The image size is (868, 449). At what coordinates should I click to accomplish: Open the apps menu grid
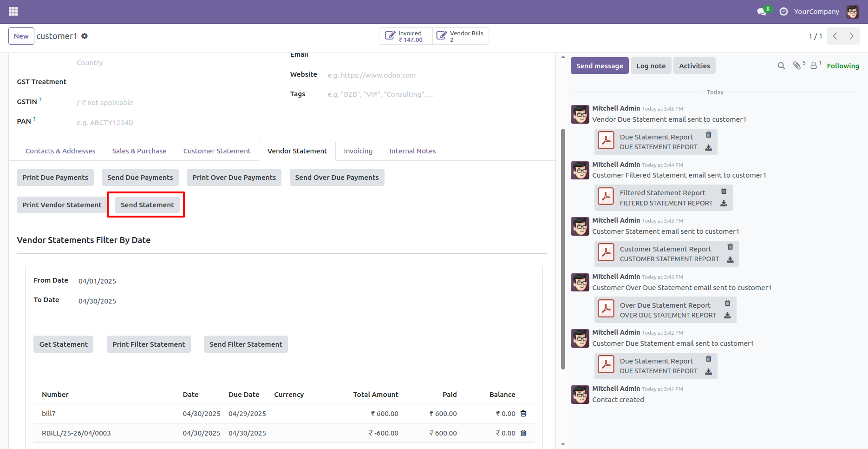[x=13, y=11]
